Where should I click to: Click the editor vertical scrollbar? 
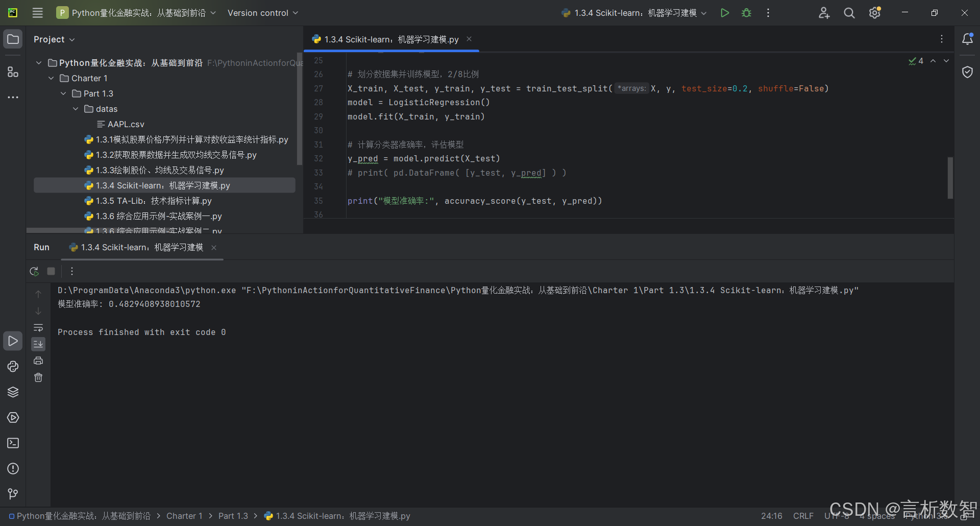coord(950,178)
